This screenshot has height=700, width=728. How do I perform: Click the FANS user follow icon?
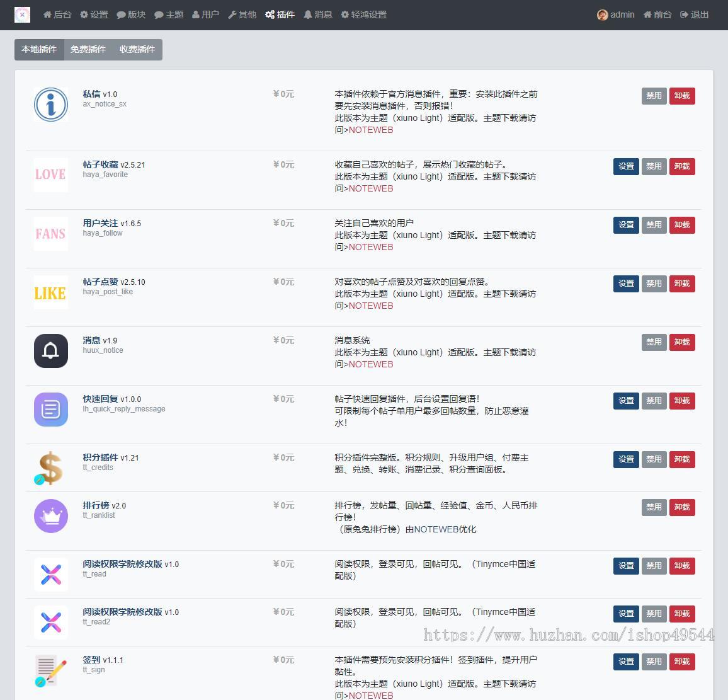(50, 234)
